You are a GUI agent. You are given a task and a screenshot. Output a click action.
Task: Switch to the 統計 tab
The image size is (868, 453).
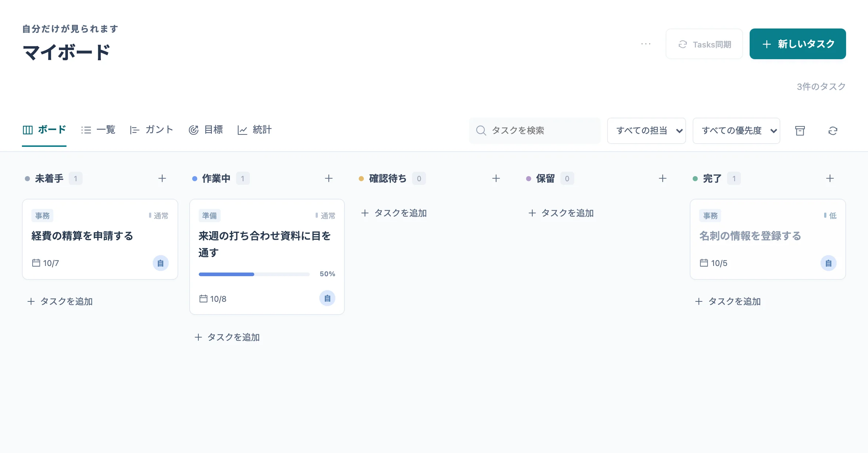pos(255,130)
